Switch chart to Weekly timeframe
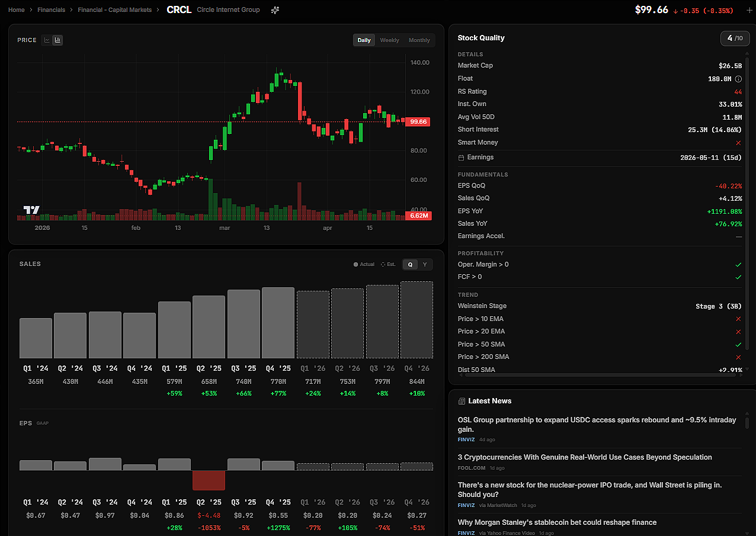 click(389, 40)
